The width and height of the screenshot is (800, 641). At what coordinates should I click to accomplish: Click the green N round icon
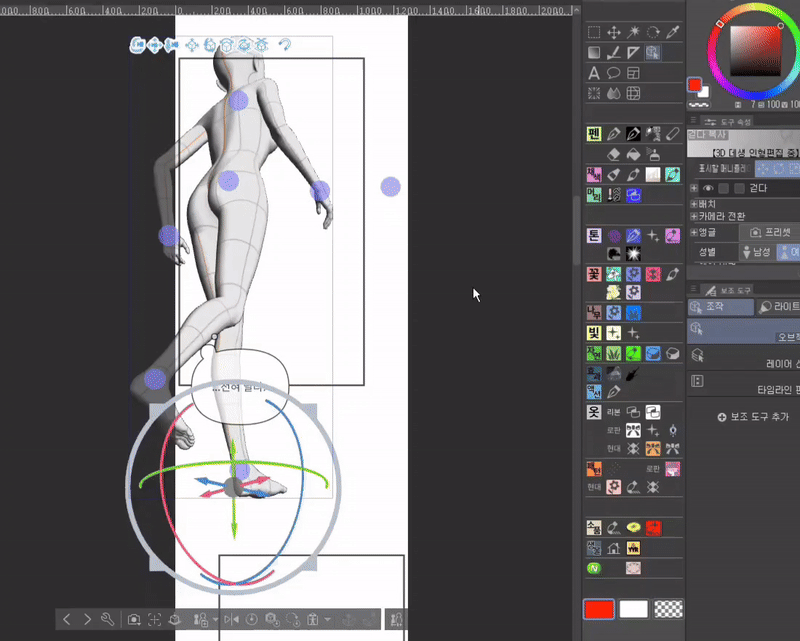(x=594, y=568)
